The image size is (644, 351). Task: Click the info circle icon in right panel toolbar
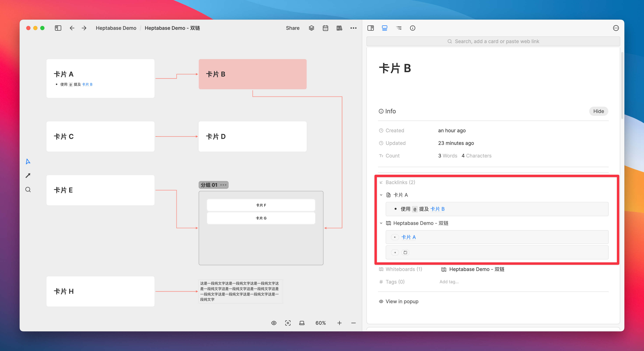pos(412,28)
